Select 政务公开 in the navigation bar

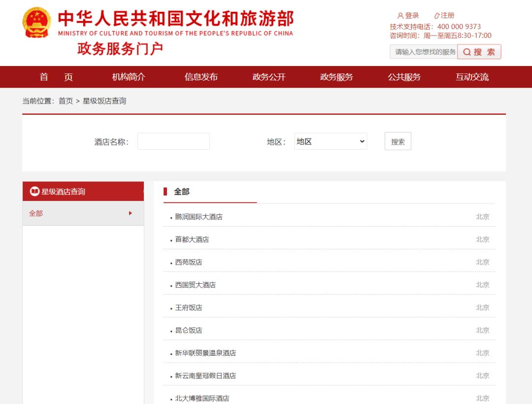tap(269, 77)
